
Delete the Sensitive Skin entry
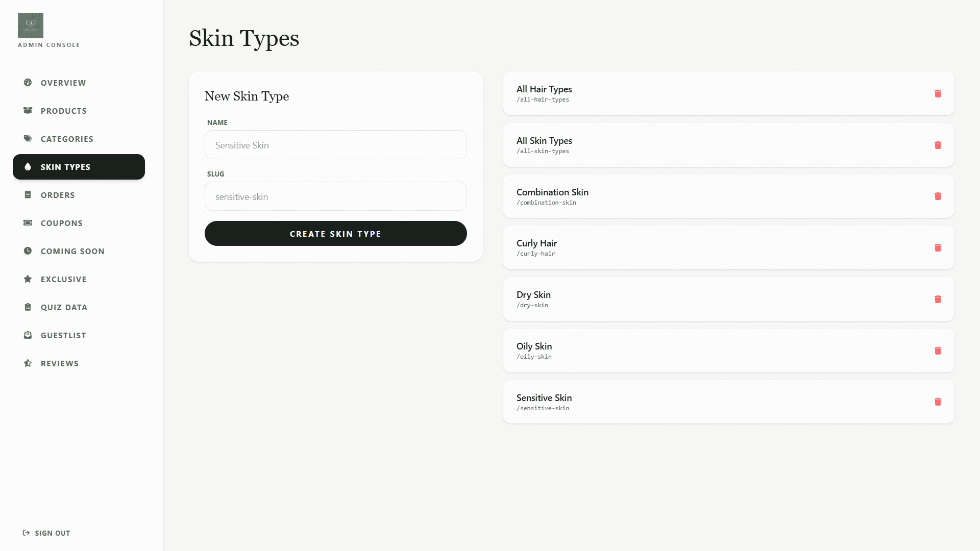(938, 402)
